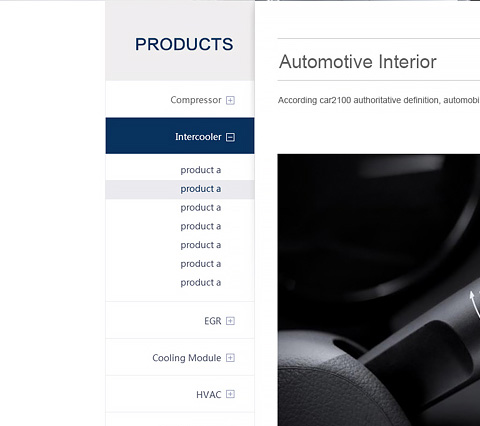480x426 pixels.
Task: Open the Cooling Module category label
Action: (187, 358)
